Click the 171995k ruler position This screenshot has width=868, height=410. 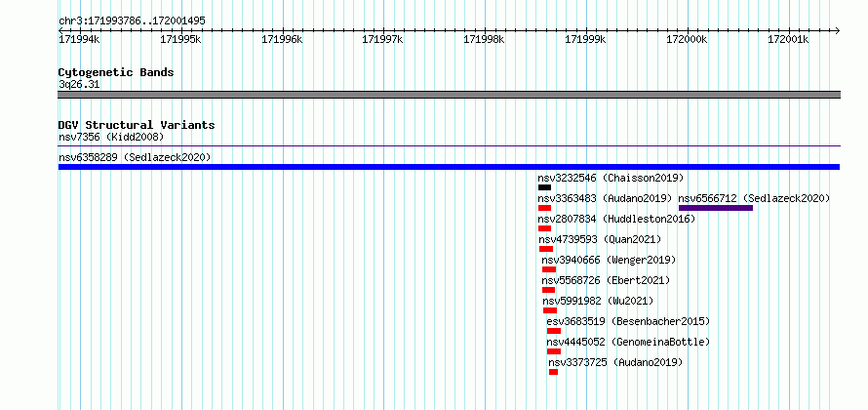pos(180,40)
